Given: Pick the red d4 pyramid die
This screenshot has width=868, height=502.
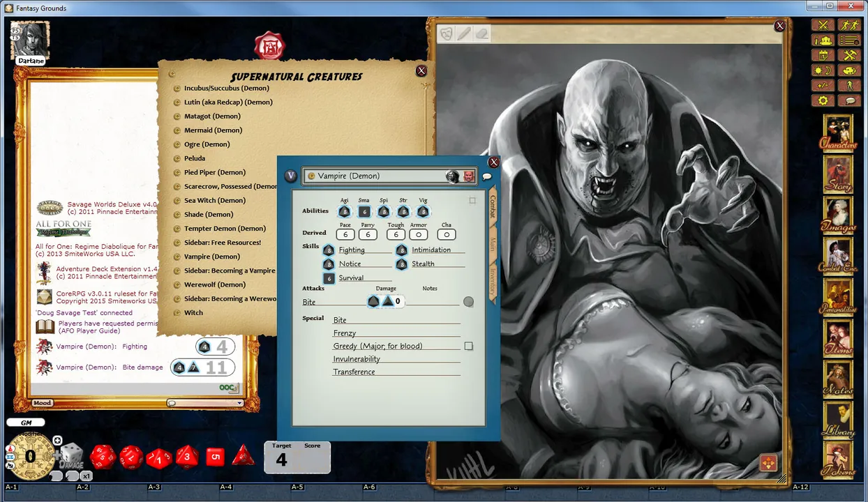Looking at the screenshot, I should pyautogui.click(x=244, y=455).
